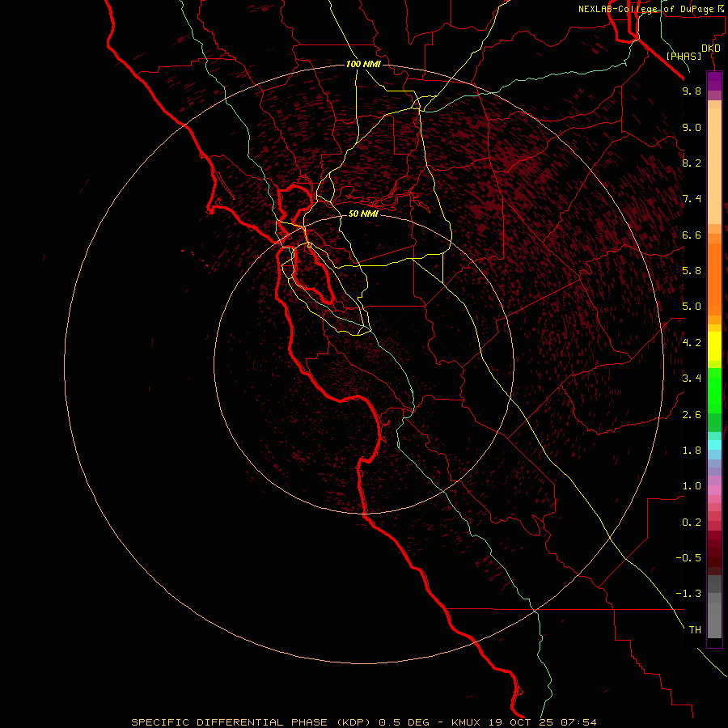Click the 100 NMI range ring label
728x728 pixels.
pos(363,64)
